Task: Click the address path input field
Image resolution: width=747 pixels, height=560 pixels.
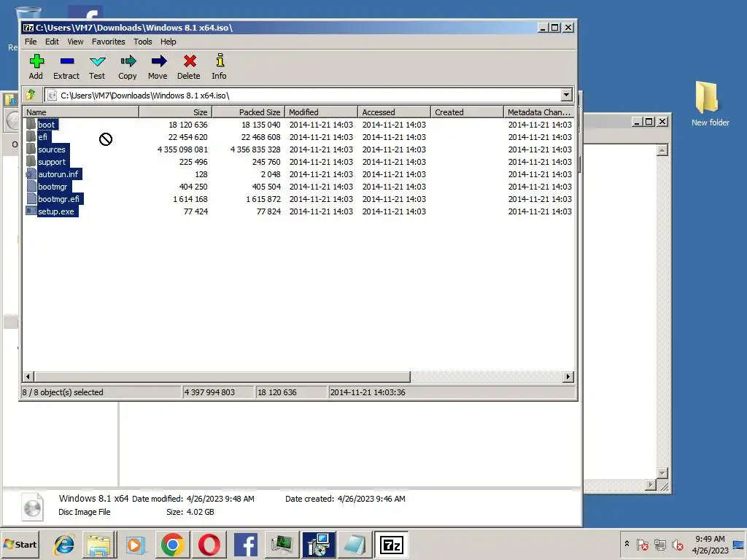Action: point(303,95)
